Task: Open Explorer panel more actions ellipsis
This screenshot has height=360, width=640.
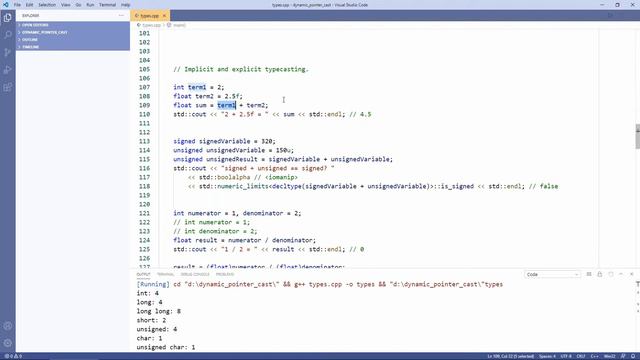Action: (x=121, y=16)
